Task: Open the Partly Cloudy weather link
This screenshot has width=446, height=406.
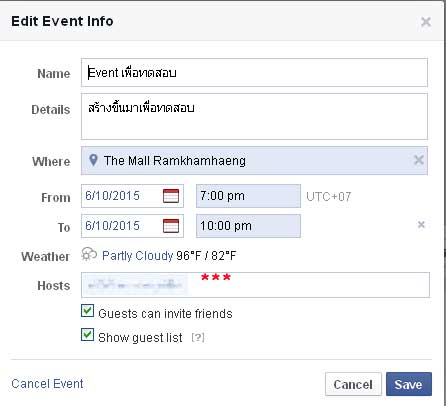Action: (137, 256)
